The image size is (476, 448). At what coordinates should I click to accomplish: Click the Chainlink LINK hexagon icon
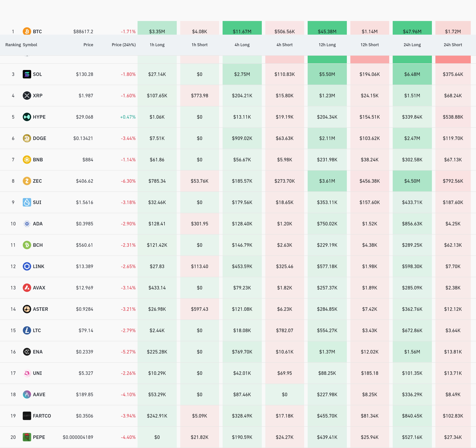pos(27,266)
